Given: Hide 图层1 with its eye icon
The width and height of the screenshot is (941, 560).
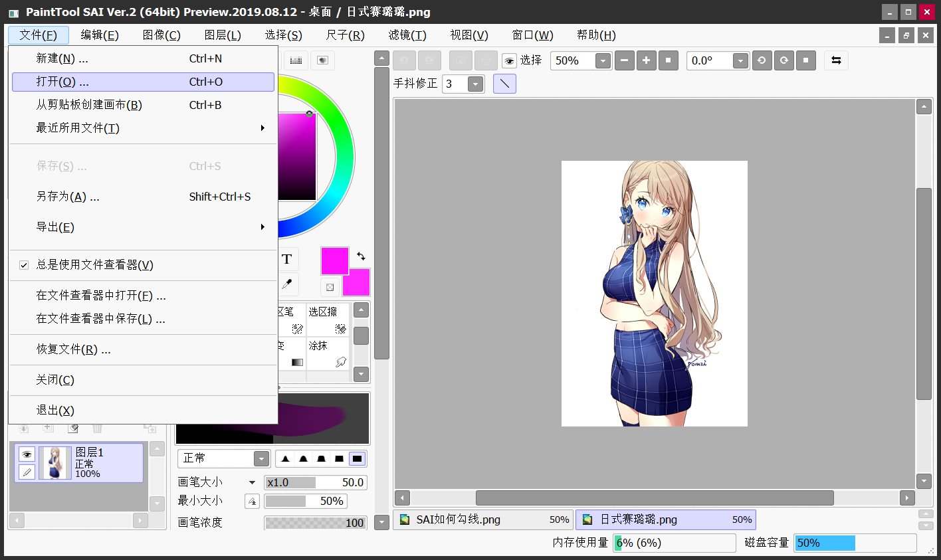Looking at the screenshot, I should pos(27,454).
